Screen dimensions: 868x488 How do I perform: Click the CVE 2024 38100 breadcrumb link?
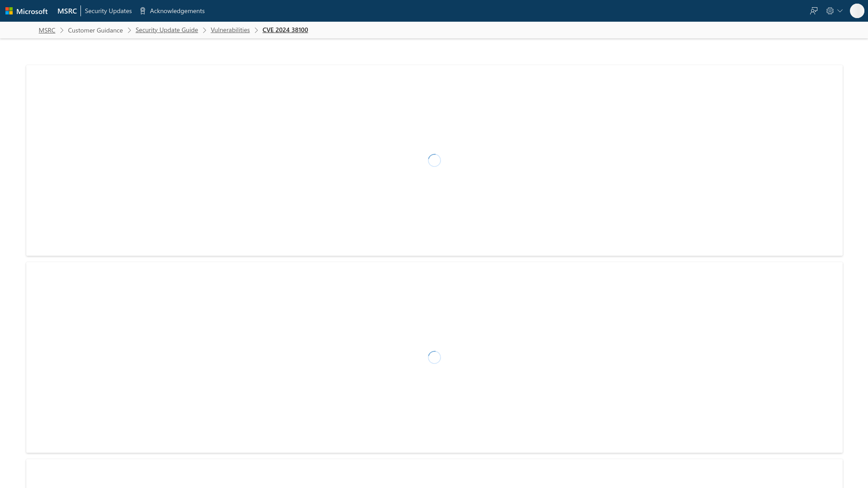click(285, 30)
